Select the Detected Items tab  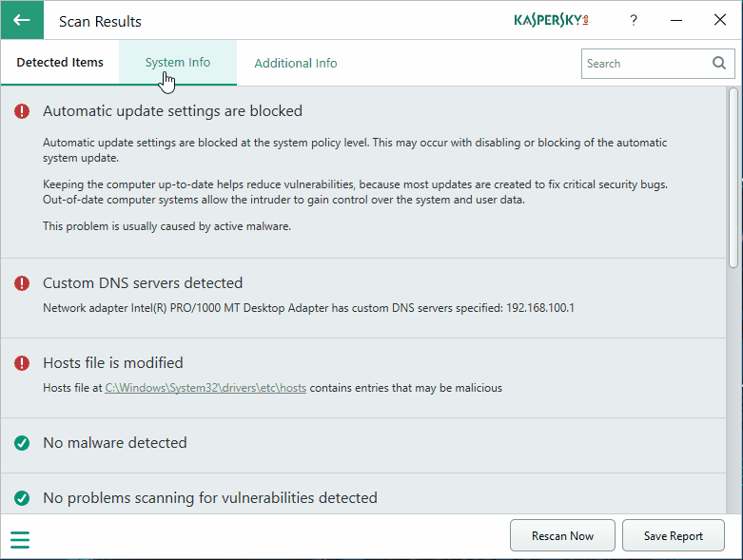tap(60, 63)
